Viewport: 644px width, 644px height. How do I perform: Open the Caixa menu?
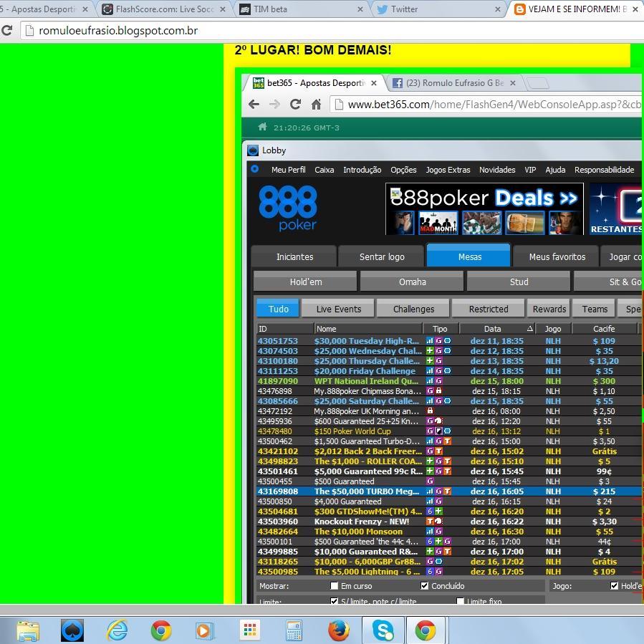(x=324, y=170)
